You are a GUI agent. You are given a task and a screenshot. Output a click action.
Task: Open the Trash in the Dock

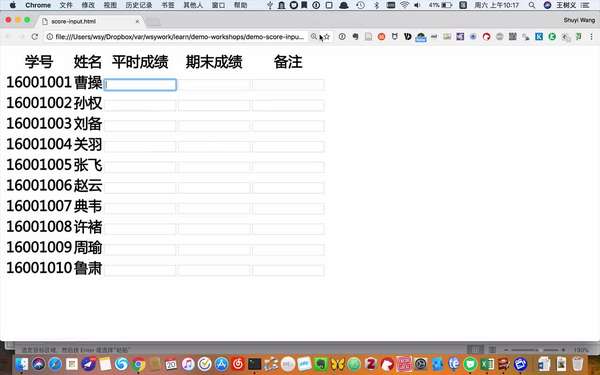[578, 364]
